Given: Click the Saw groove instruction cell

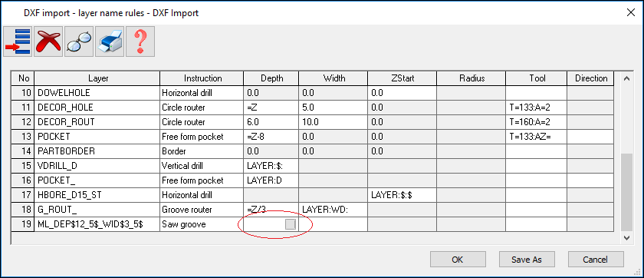Looking at the screenshot, I should tap(202, 224).
